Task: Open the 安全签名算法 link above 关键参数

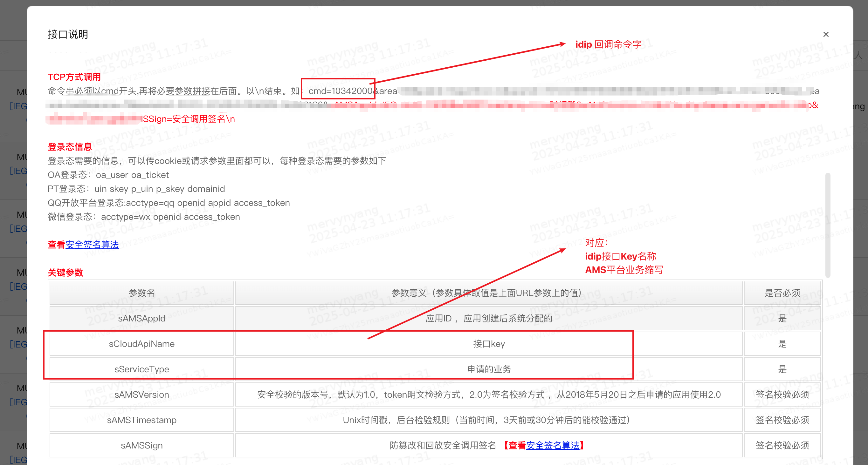Action: [x=92, y=245]
